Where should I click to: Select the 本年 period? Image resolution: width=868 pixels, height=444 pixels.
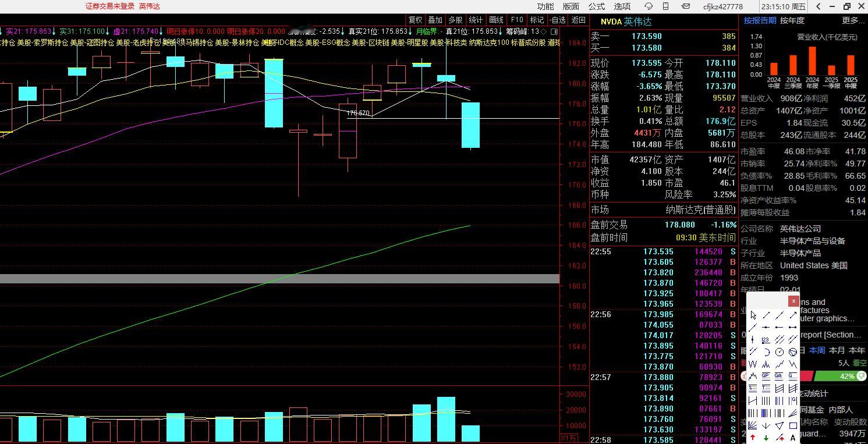(857, 350)
